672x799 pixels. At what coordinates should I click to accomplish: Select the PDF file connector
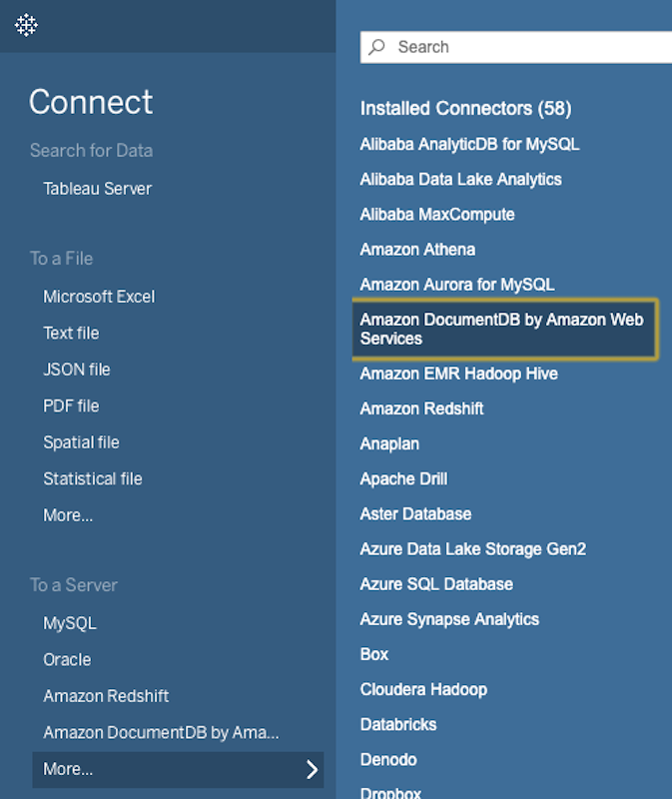point(72,405)
